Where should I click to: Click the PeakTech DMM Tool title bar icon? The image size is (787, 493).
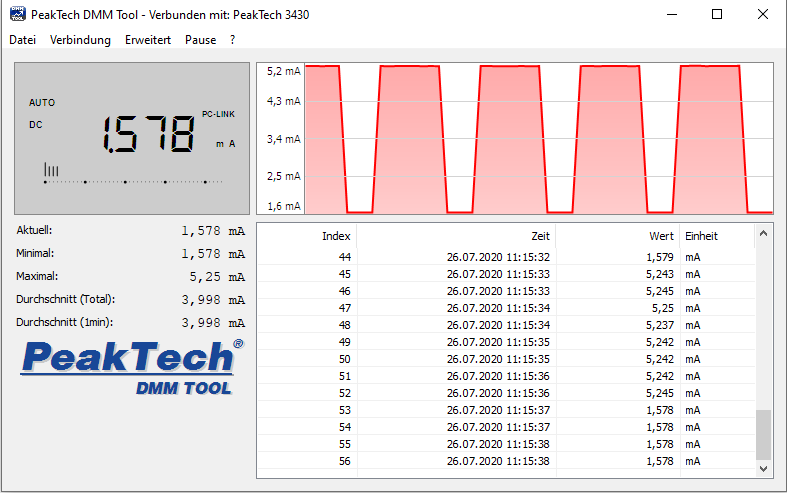point(18,14)
